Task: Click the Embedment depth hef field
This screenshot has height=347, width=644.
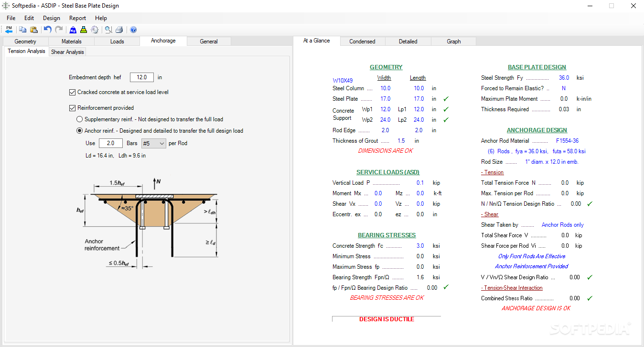Action: point(142,77)
